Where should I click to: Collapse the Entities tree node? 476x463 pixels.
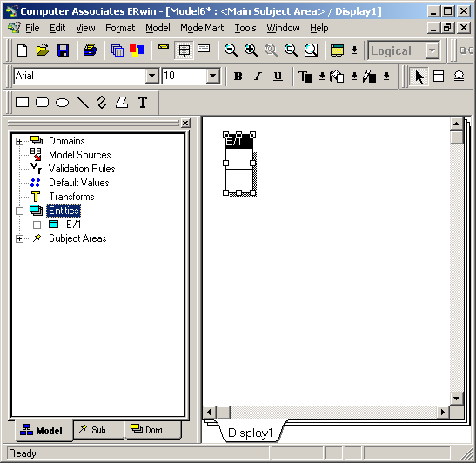click(19, 211)
